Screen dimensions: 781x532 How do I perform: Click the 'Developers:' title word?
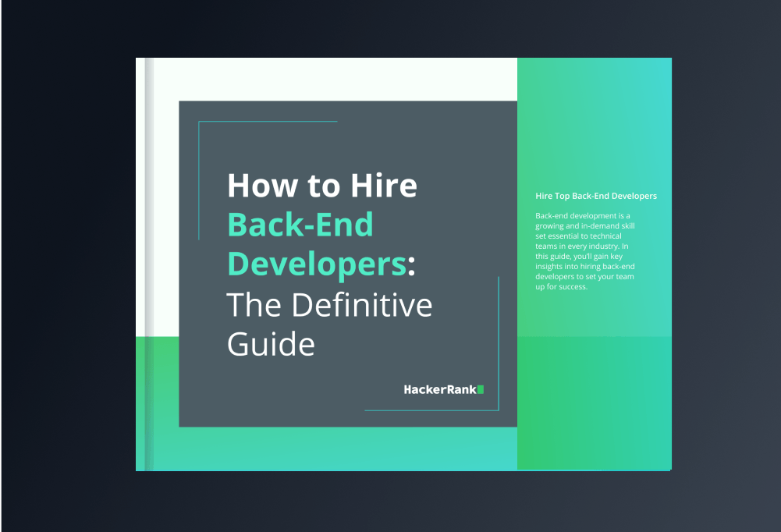tap(321, 264)
